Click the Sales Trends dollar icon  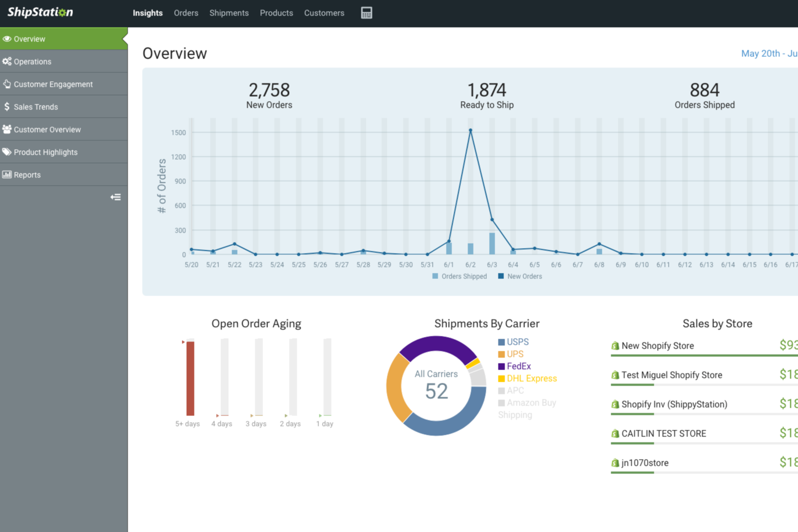click(7, 107)
